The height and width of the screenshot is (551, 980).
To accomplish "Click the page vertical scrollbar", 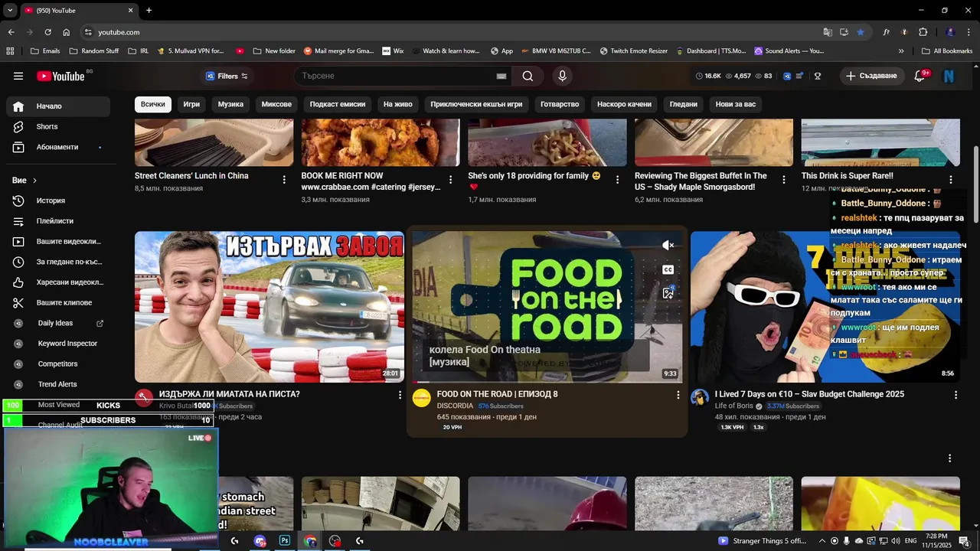I will (x=975, y=184).
